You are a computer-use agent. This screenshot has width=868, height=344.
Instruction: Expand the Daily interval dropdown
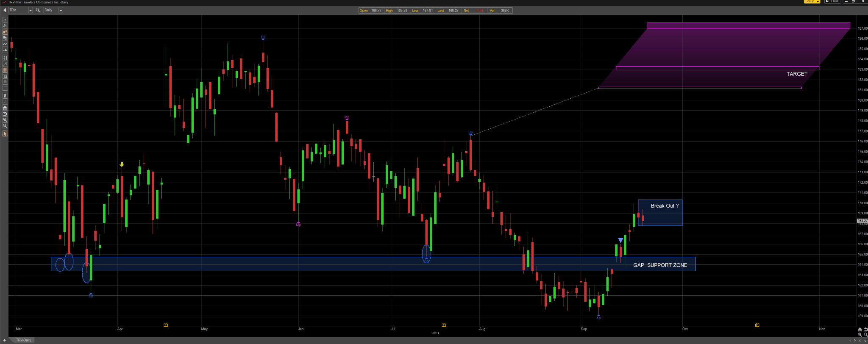coord(61,10)
